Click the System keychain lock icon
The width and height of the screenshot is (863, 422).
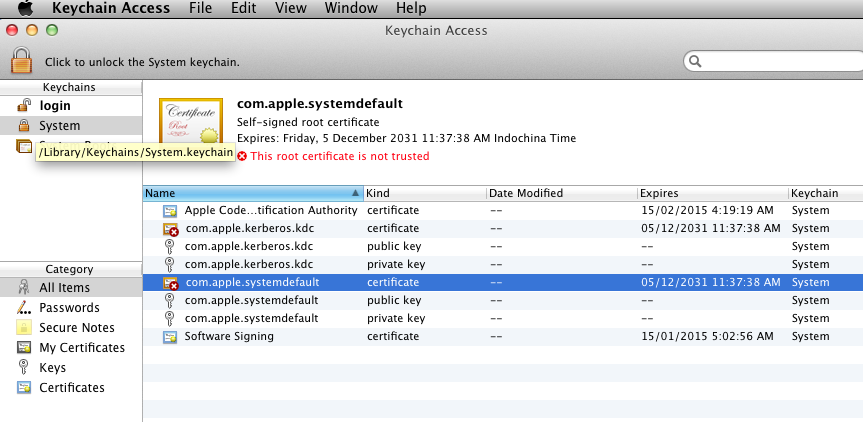[24, 126]
